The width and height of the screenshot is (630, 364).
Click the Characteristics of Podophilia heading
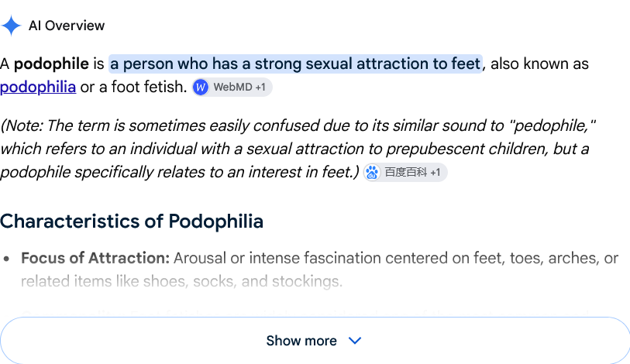coord(132,221)
